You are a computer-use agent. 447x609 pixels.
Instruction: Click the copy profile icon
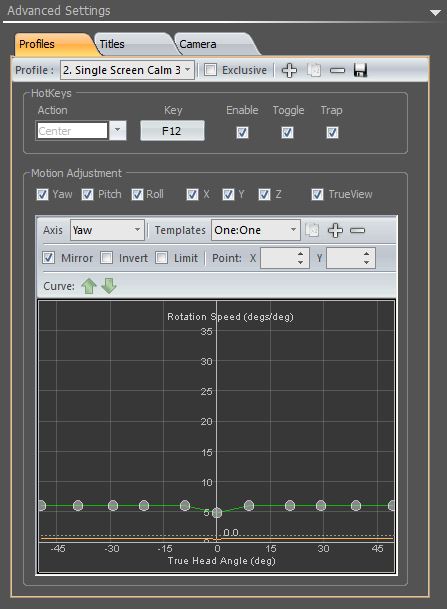(x=314, y=70)
